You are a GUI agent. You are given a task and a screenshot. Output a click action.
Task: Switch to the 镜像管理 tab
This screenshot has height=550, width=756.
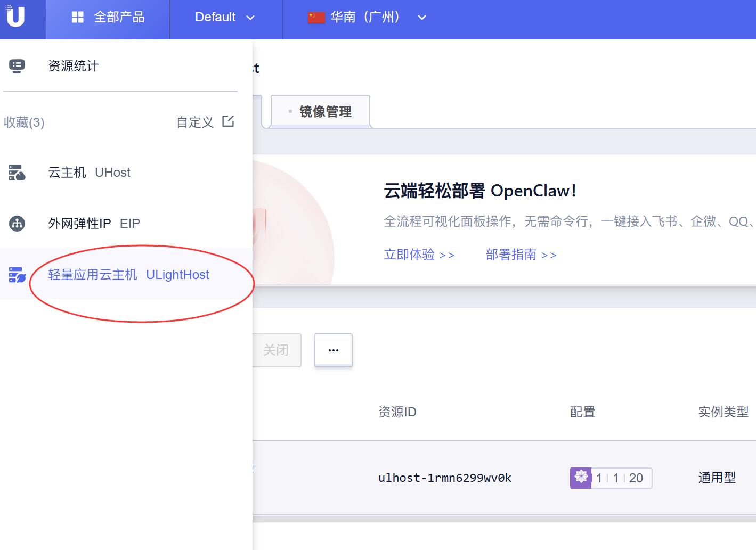[x=321, y=111]
